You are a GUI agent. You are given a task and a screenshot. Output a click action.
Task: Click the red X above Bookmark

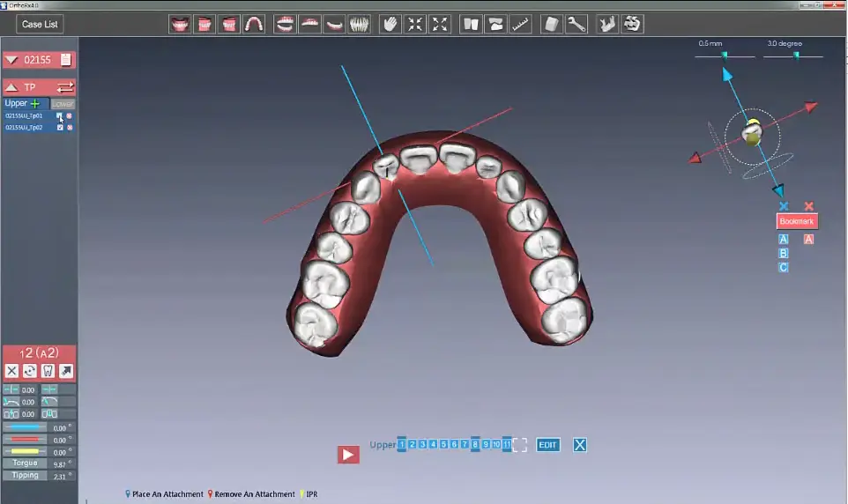coord(809,206)
